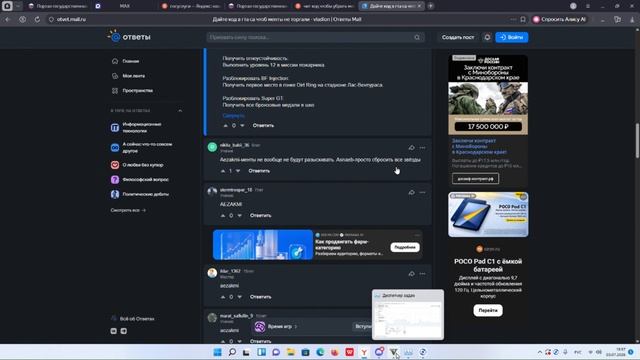Viewport: 640px width, 360px height.
Task: Upvote the lowercase aezakmi answer by Мастер user
Action: [x=223, y=297]
